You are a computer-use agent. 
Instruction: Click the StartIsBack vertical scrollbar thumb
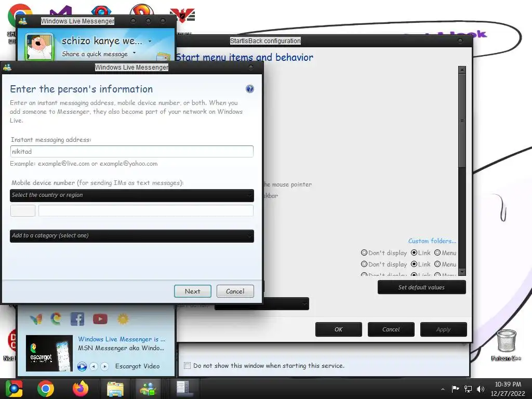pos(462,121)
